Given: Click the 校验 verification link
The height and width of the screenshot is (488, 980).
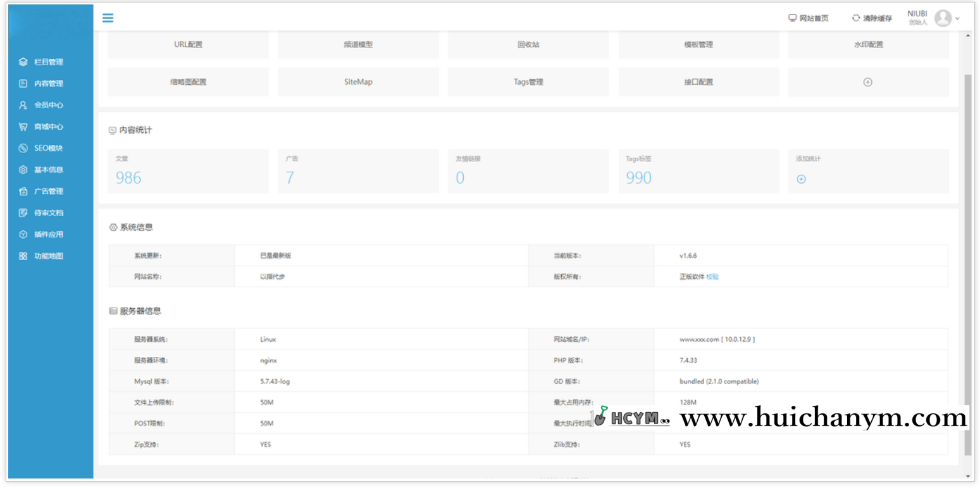Looking at the screenshot, I should (712, 277).
